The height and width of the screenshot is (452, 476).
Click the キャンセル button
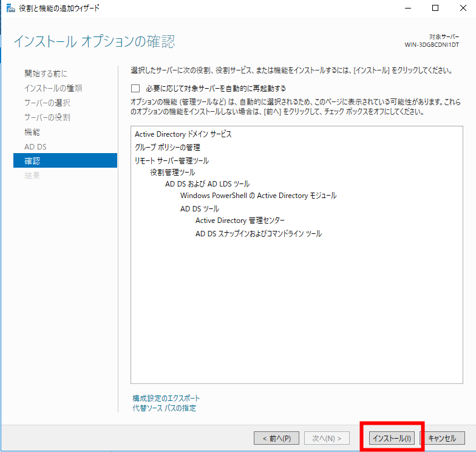tap(442, 438)
